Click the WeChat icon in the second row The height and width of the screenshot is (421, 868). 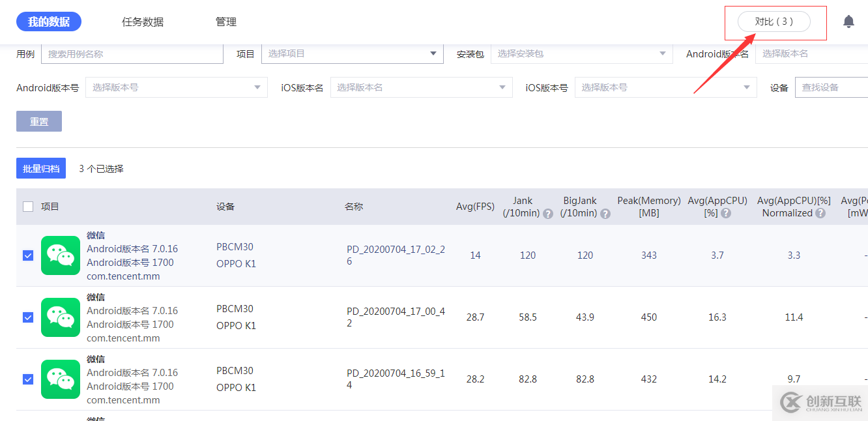60,317
